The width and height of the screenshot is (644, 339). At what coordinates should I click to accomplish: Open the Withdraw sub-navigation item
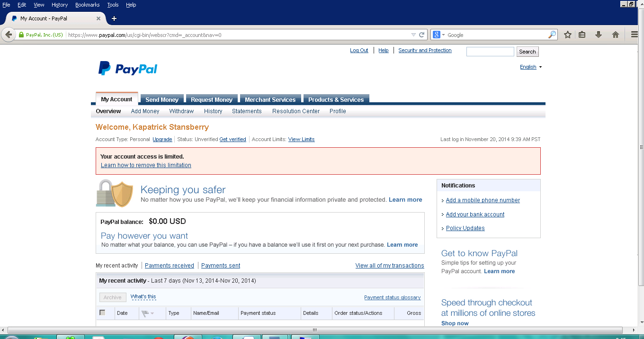181,111
